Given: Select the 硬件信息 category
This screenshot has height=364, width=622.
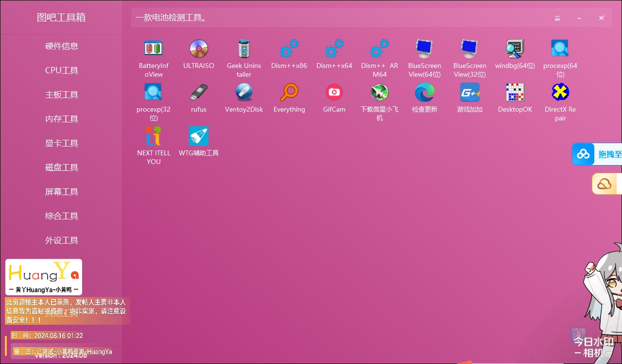Looking at the screenshot, I should 62,46.
